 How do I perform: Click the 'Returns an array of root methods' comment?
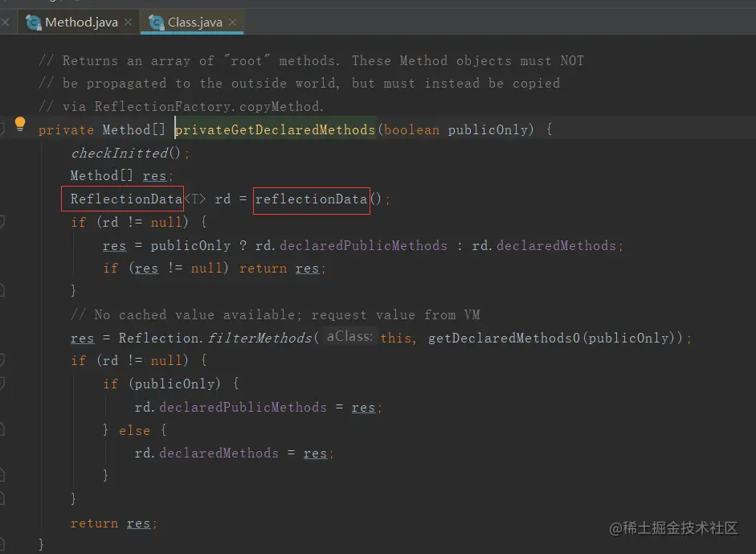point(311,61)
